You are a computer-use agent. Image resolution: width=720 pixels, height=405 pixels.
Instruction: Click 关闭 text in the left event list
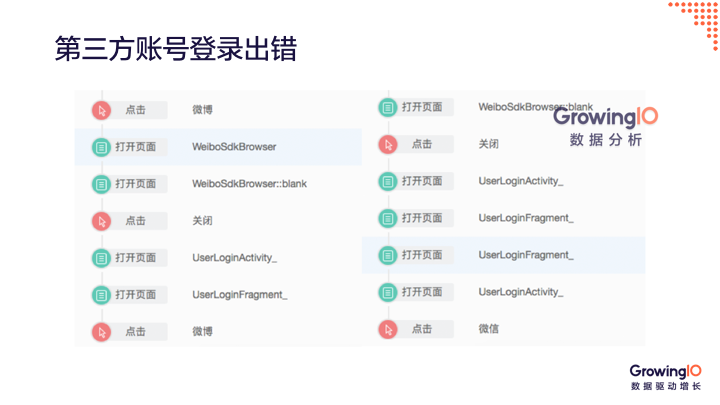202,221
